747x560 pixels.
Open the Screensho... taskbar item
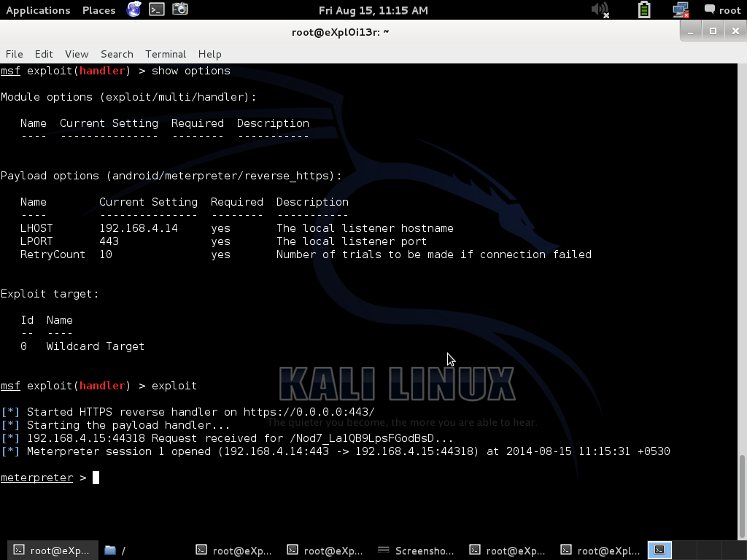point(417,551)
